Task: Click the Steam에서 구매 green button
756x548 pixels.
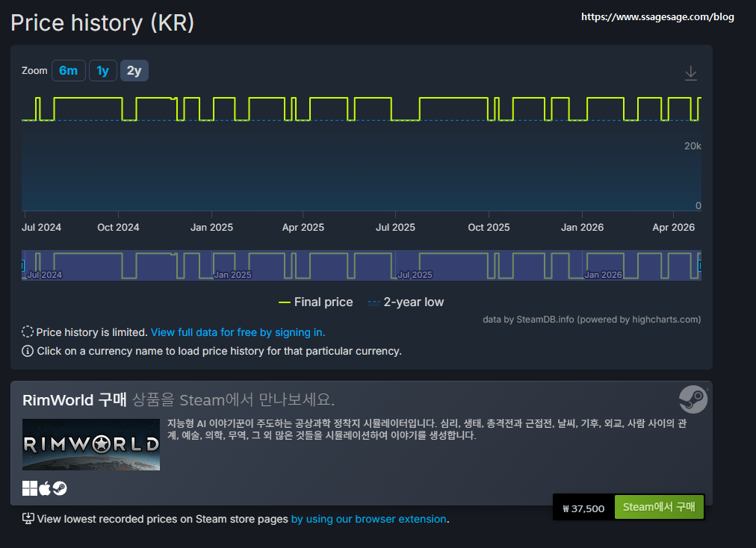Action: click(x=659, y=507)
